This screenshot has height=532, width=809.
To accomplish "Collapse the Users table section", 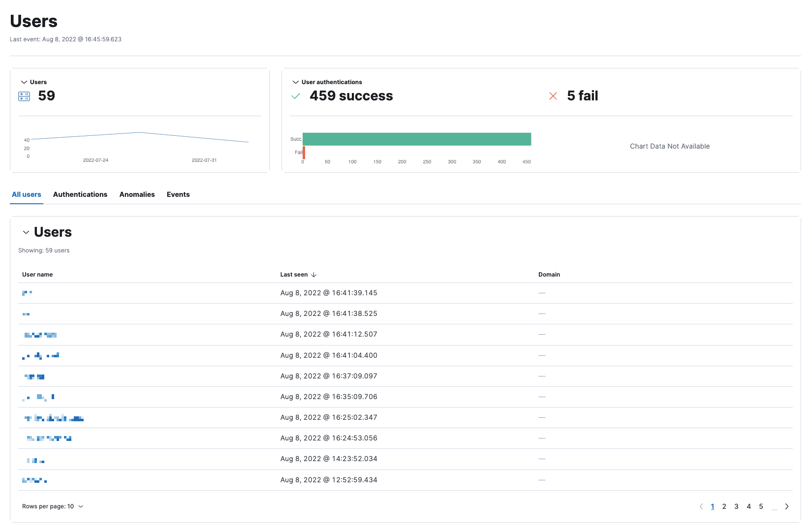I will [26, 232].
